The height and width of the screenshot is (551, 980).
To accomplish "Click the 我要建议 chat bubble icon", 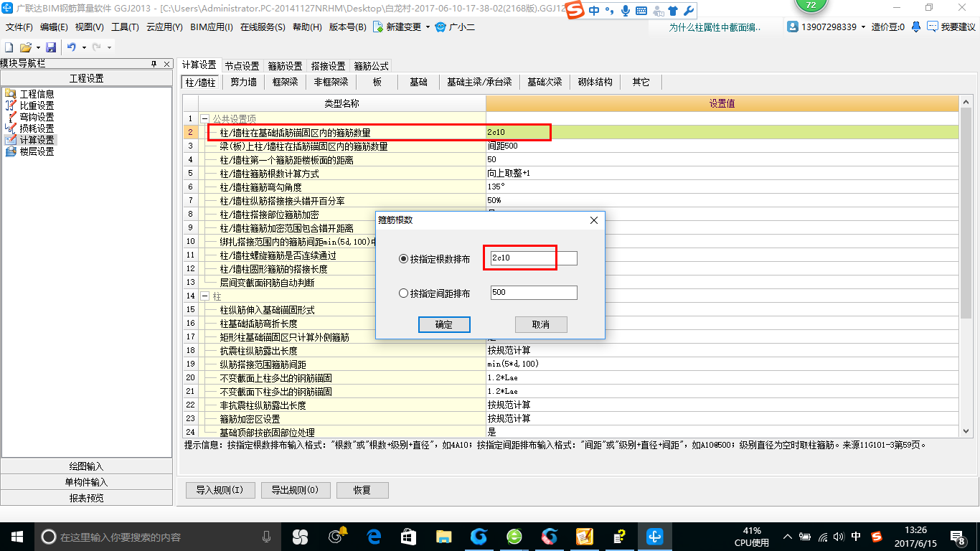I will [x=933, y=27].
